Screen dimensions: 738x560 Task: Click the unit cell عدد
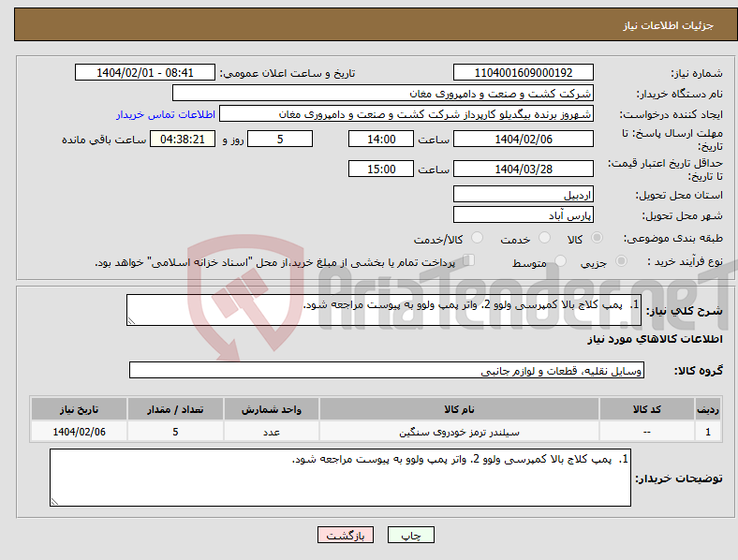coord(272,432)
